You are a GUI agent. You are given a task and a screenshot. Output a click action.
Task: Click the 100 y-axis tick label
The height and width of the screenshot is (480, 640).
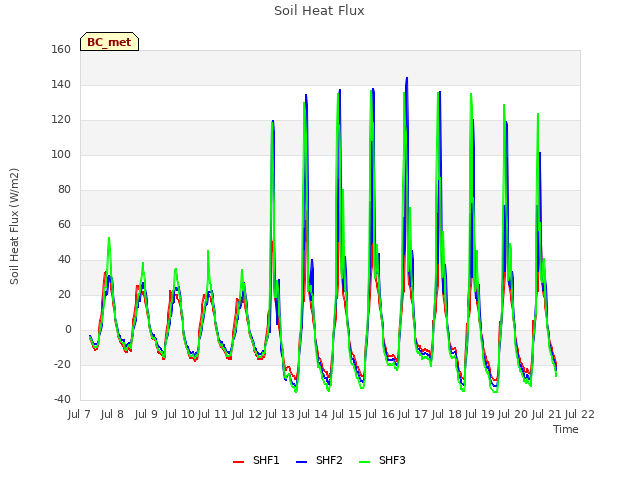pyautogui.click(x=61, y=154)
